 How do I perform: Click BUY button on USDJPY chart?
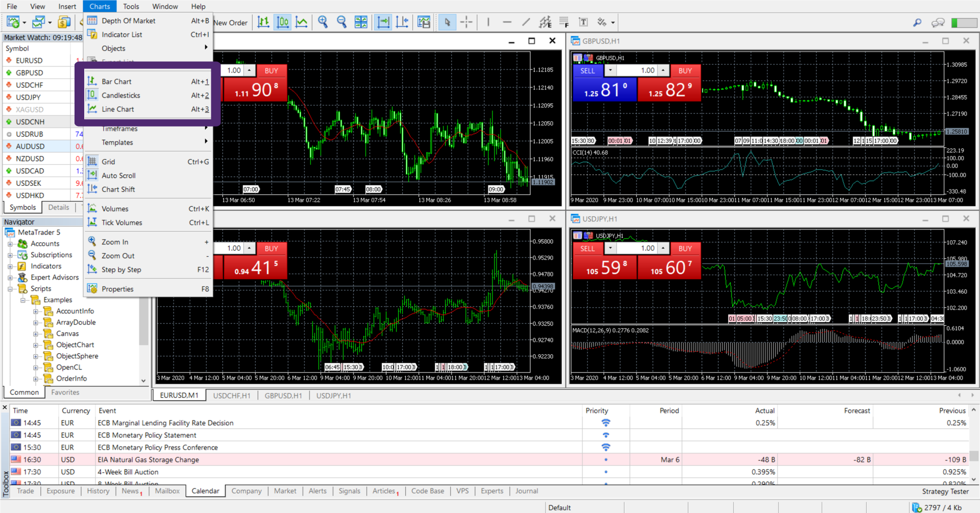tap(684, 249)
